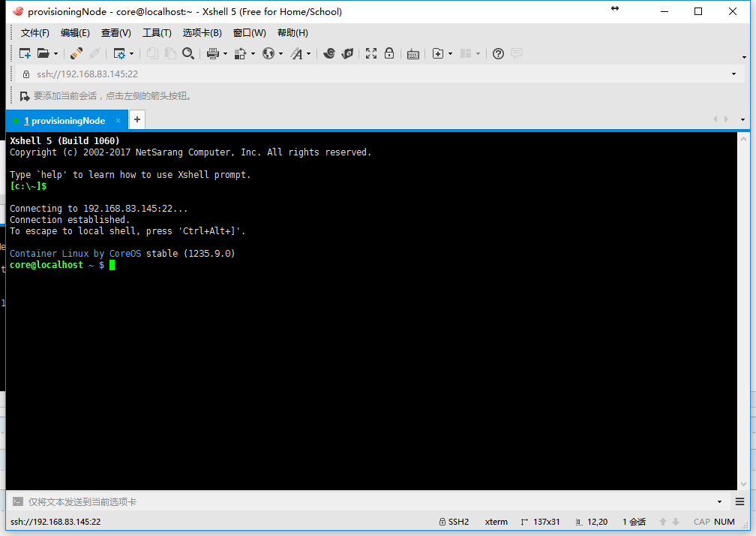This screenshot has height=536, width=756.
Task: Open the 工具(T) menu
Action: pos(157,33)
